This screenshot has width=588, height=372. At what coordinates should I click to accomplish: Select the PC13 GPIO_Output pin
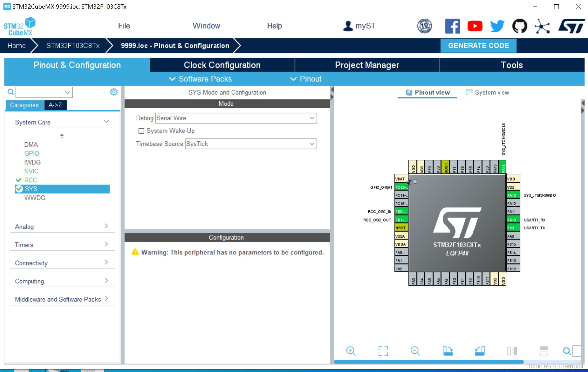(x=401, y=187)
